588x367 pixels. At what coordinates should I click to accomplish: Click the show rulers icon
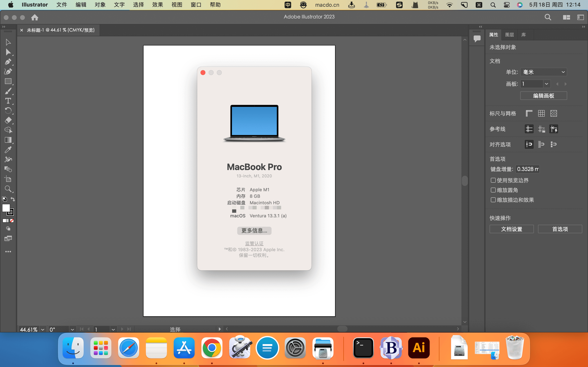pos(529,113)
